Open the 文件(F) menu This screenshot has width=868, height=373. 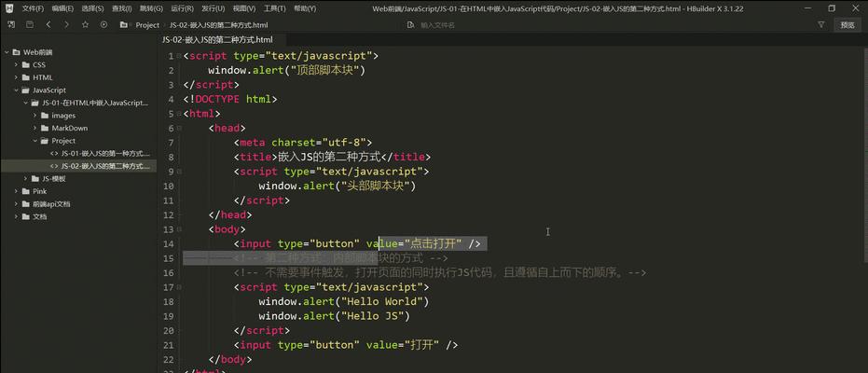click(x=33, y=8)
